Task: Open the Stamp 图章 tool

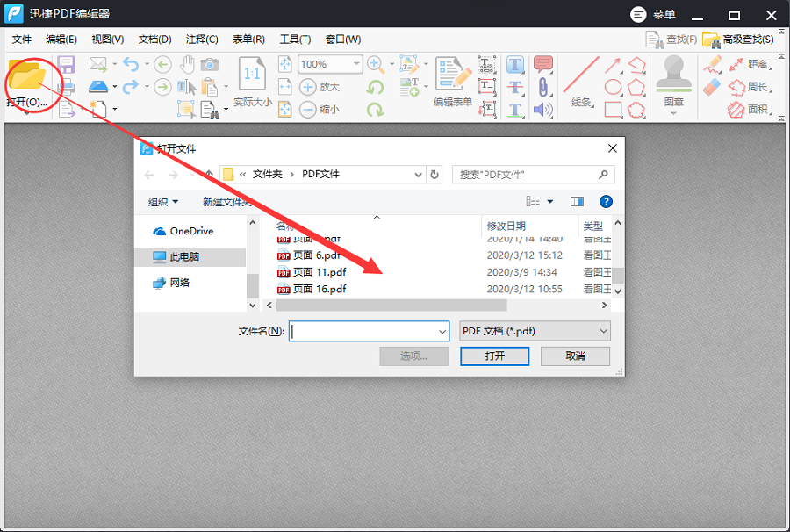Action: pos(673,81)
